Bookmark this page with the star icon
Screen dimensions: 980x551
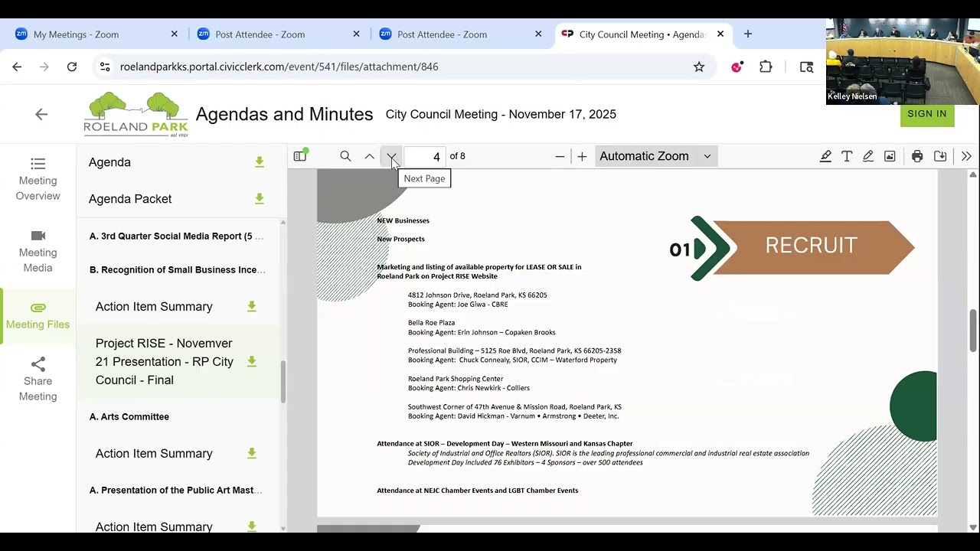tap(699, 67)
